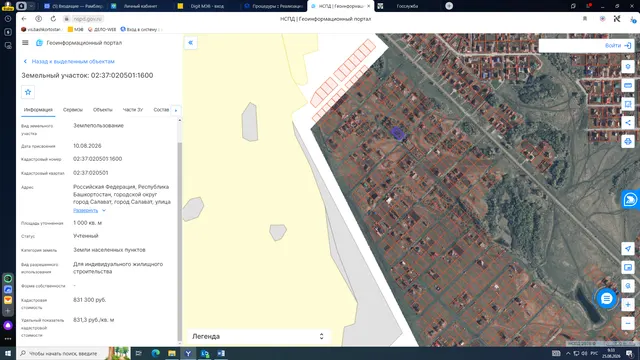Click the Земли населенных пунктов value
This screenshot has height=360, width=640.
pos(109,250)
